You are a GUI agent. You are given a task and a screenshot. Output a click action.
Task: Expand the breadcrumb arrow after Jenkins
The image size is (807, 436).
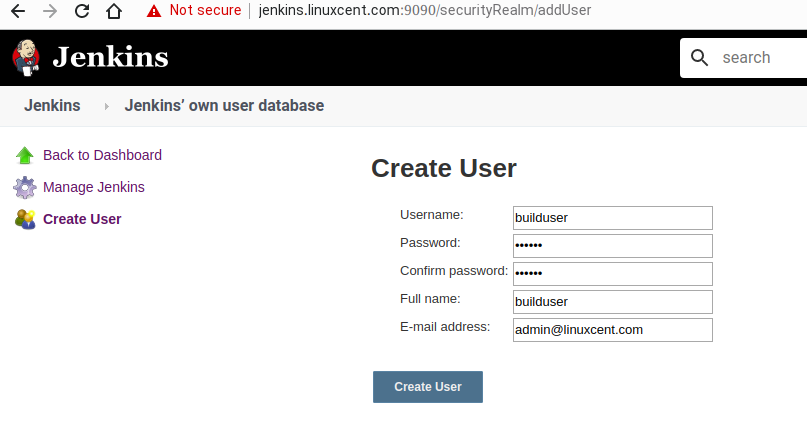[x=107, y=106]
